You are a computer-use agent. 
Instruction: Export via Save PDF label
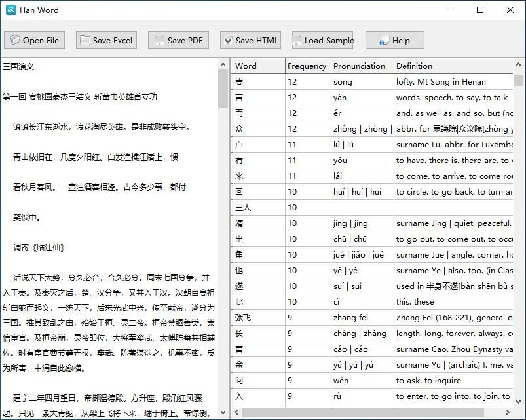click(x=185, y=40)
